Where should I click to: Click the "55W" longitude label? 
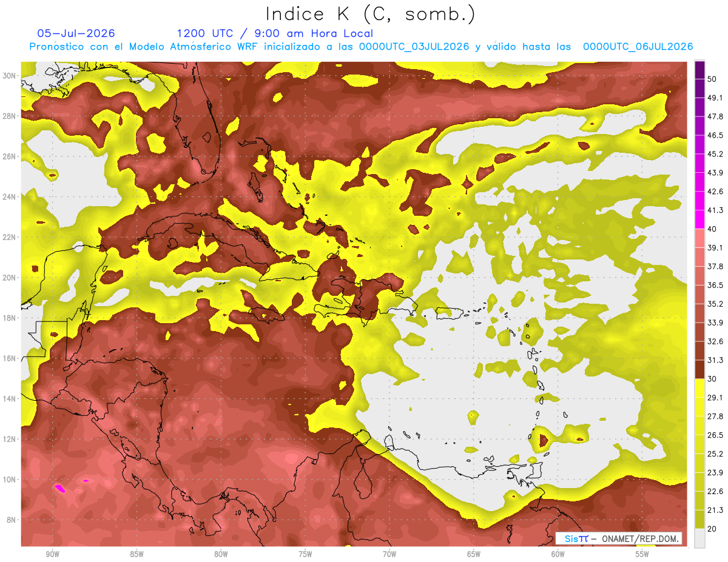(642, 554)
